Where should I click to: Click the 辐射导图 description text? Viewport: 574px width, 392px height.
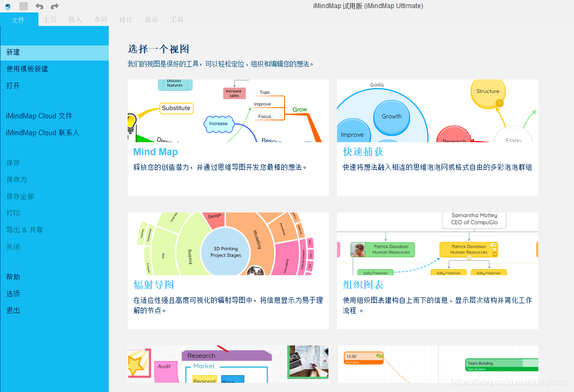[228, 305]
